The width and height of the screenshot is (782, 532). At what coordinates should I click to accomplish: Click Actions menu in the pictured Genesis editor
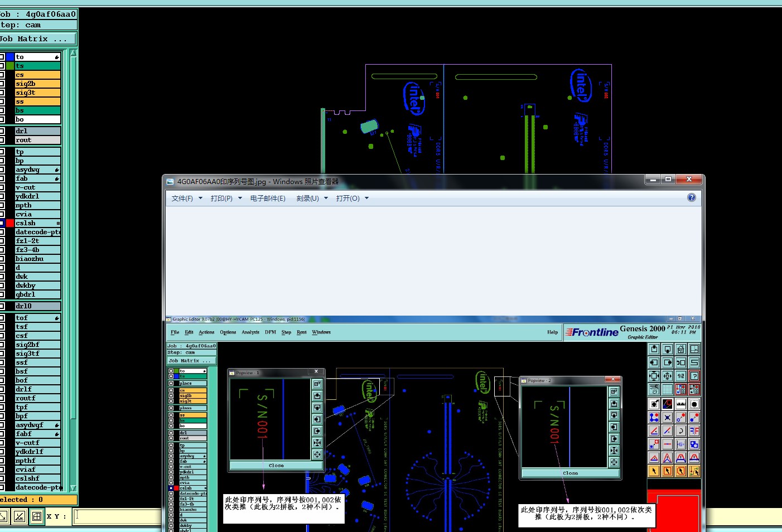206,332
